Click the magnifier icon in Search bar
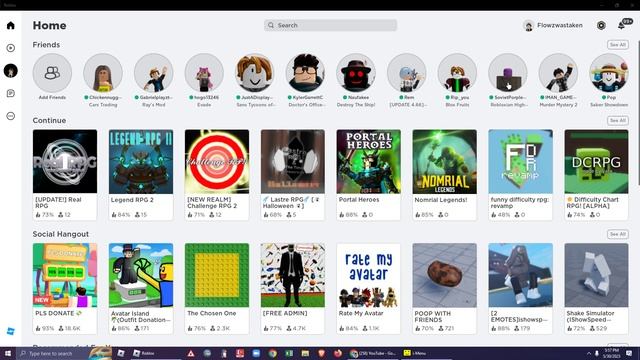Image resolution: width=640 pixels, height=360 pixels. pyautogui.click(x=271, y=25)
